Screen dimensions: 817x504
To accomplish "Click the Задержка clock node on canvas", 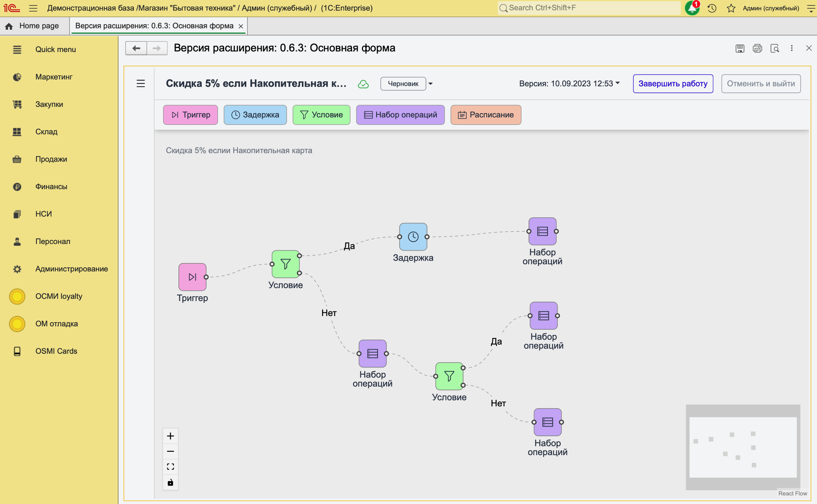I will pos(413,237).
